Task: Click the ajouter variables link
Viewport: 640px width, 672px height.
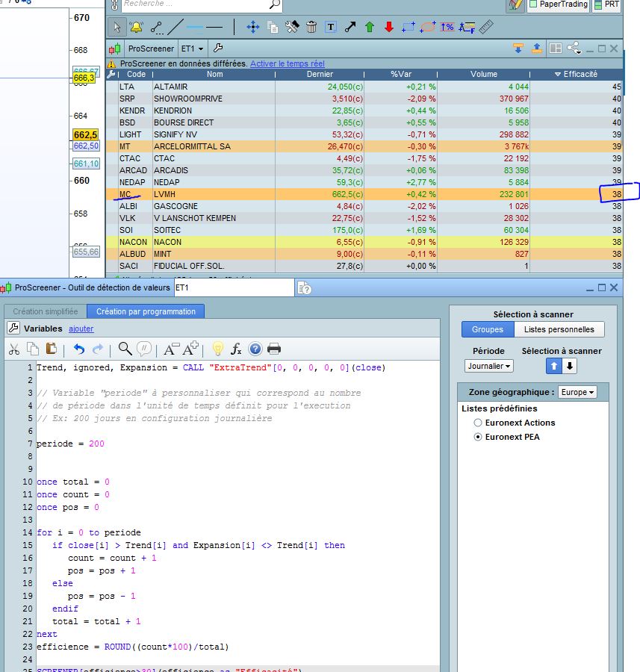Action: (81, 329)
